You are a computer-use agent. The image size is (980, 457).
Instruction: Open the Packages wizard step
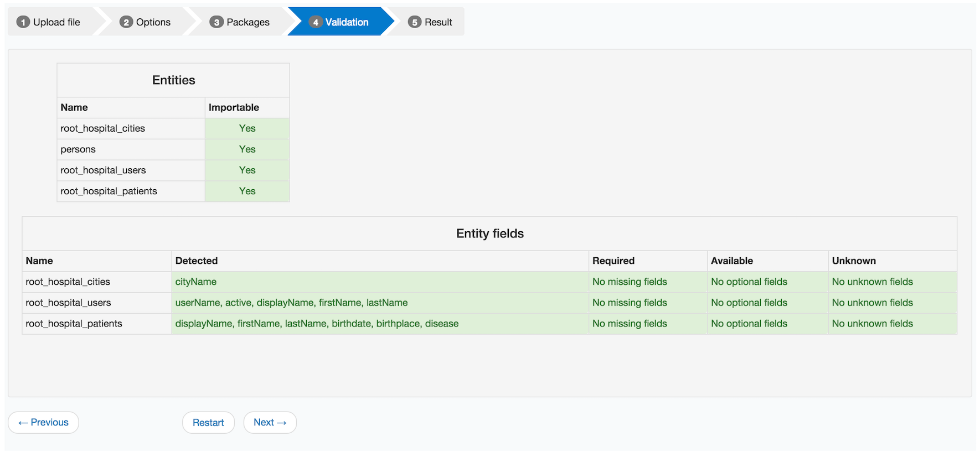pos(248,22)
